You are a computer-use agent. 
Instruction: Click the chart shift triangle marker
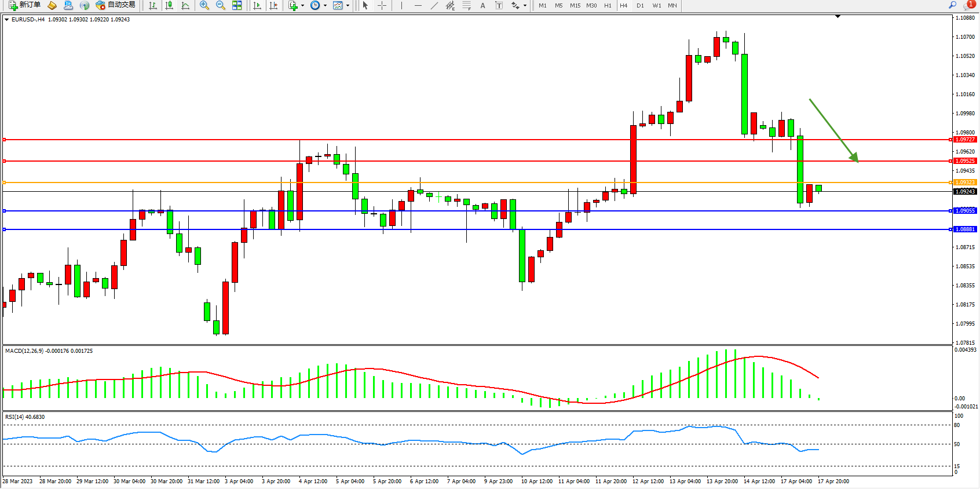[838, 17]
